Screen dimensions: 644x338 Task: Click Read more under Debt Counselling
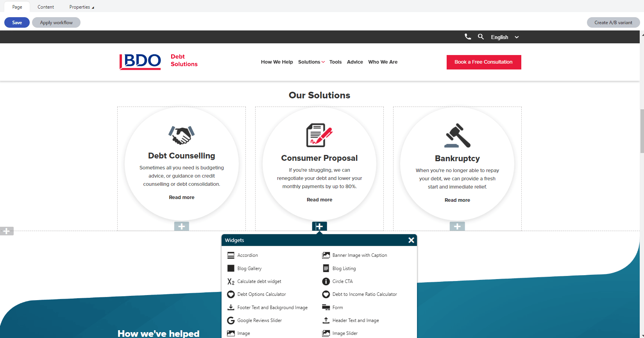coord(182,197)
